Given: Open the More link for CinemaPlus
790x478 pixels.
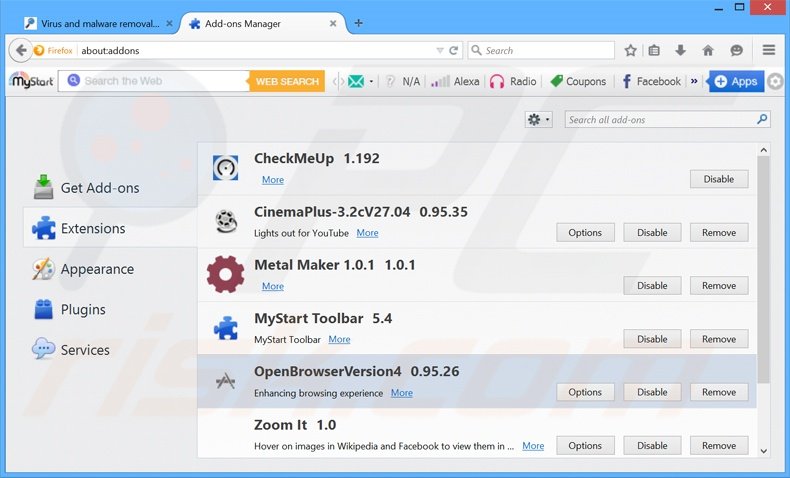Looking at the screenshot, I should click(367, 233).
